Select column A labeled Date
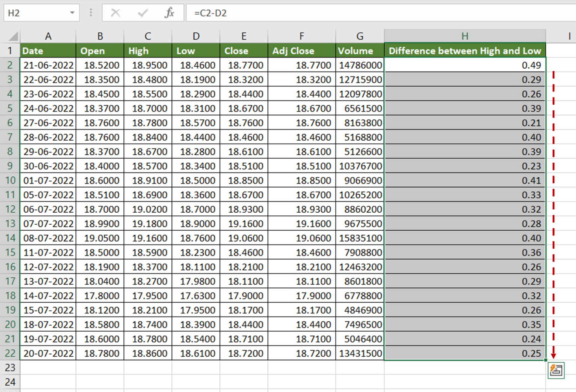Screen dimensions: 576x392 tap(48, 36)
